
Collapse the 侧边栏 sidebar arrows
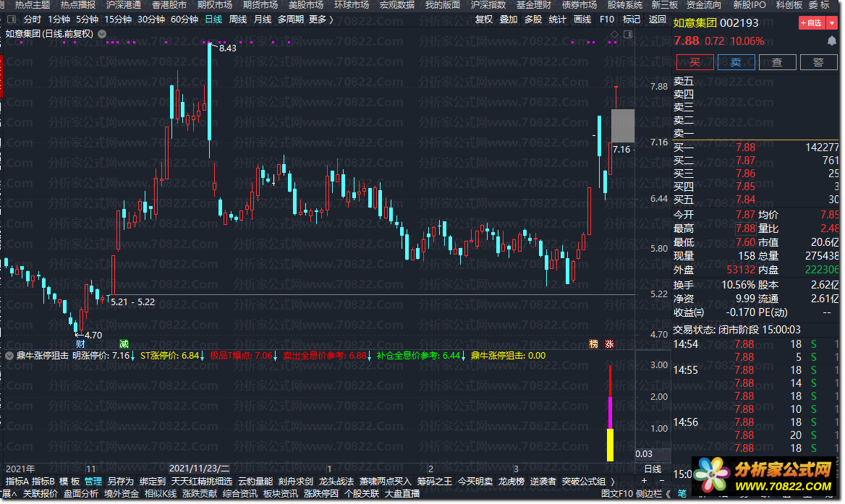[668, 494]
